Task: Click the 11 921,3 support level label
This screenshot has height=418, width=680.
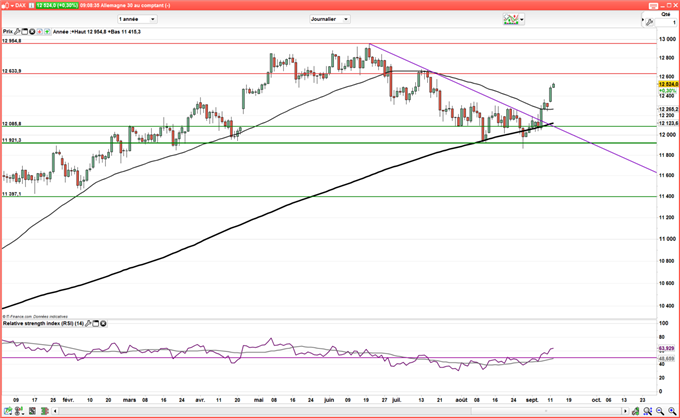Action: [x=12, y=140]
